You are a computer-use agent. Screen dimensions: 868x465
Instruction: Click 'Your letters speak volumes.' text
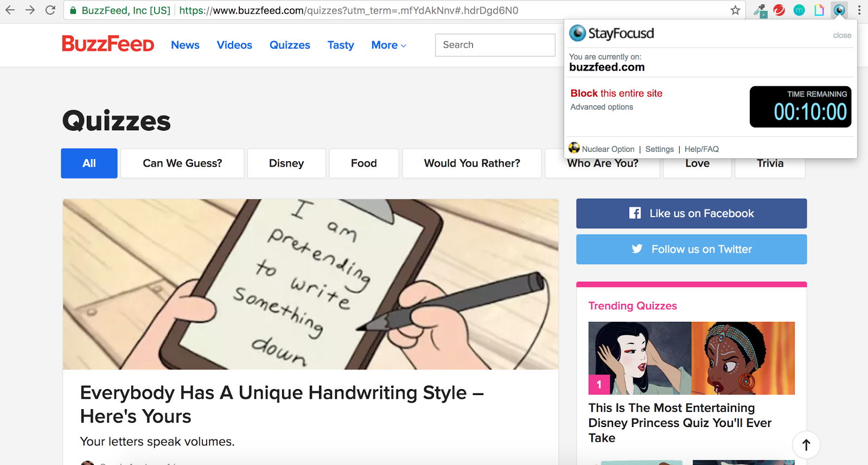tap(157, 442)
